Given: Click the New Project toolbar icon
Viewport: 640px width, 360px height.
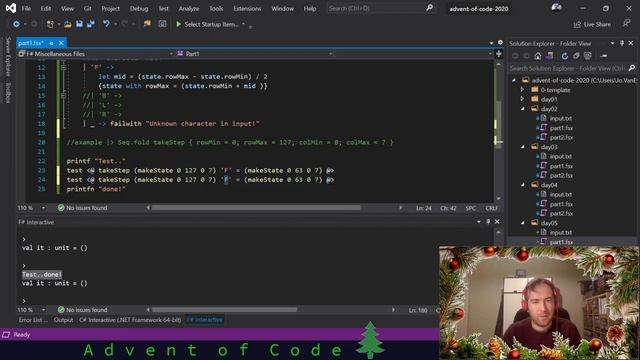Looking at the screenshot, I should pyautogui.click(x=50, y=24).
